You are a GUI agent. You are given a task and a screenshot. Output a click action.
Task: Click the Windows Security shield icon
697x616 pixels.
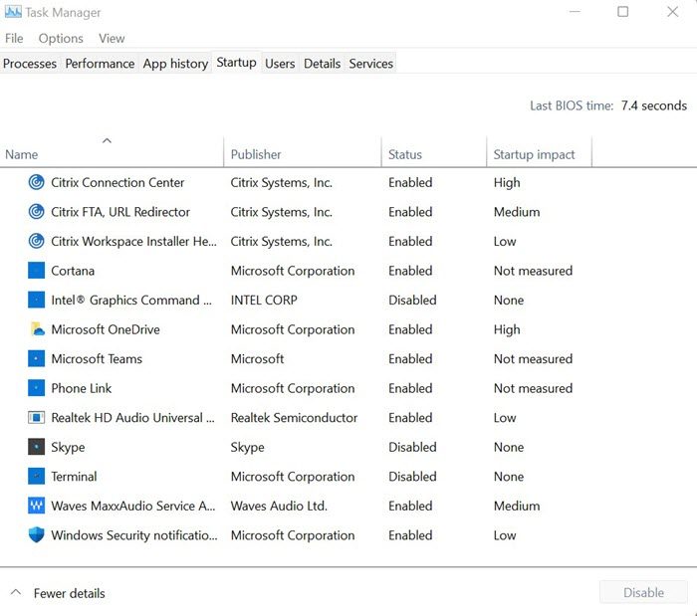click(x=37, y=534)
